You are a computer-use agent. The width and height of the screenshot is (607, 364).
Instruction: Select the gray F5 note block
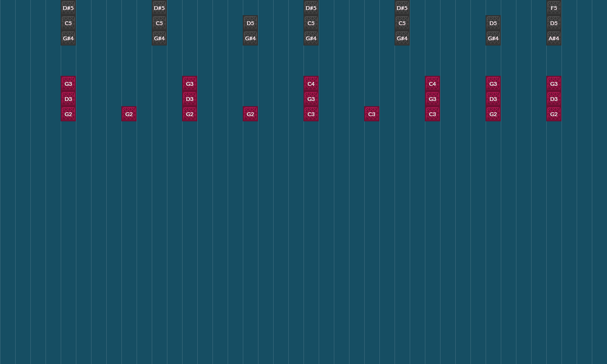point(553,8)
